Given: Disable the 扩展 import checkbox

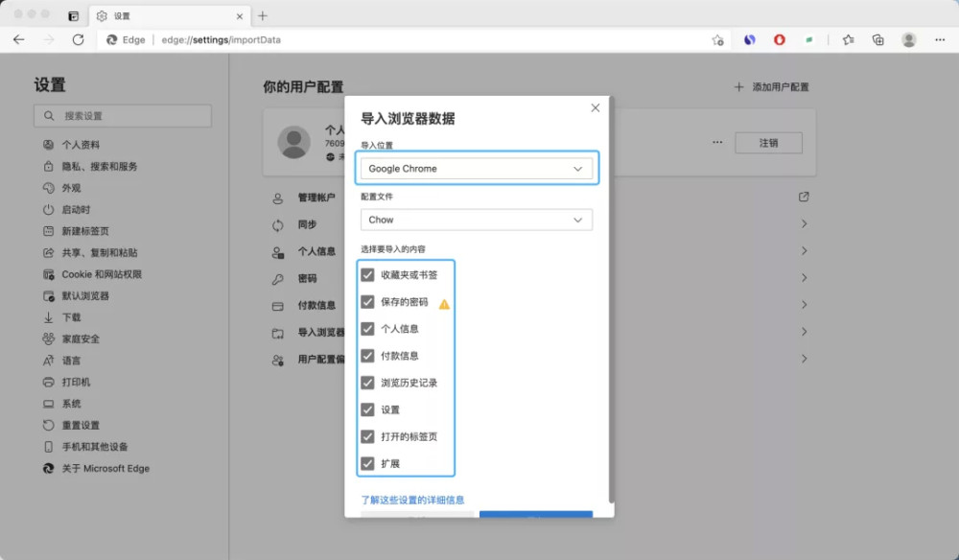Looking at the screenshot, I should [367, 463].
